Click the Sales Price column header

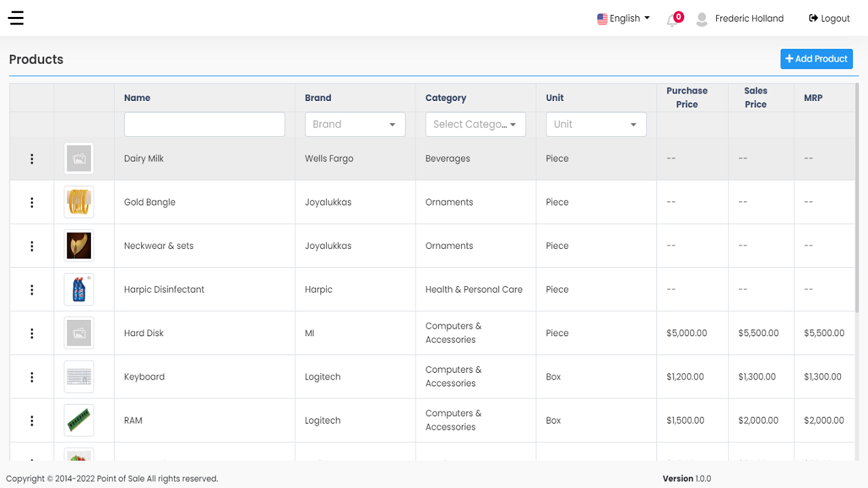(755, 98)
